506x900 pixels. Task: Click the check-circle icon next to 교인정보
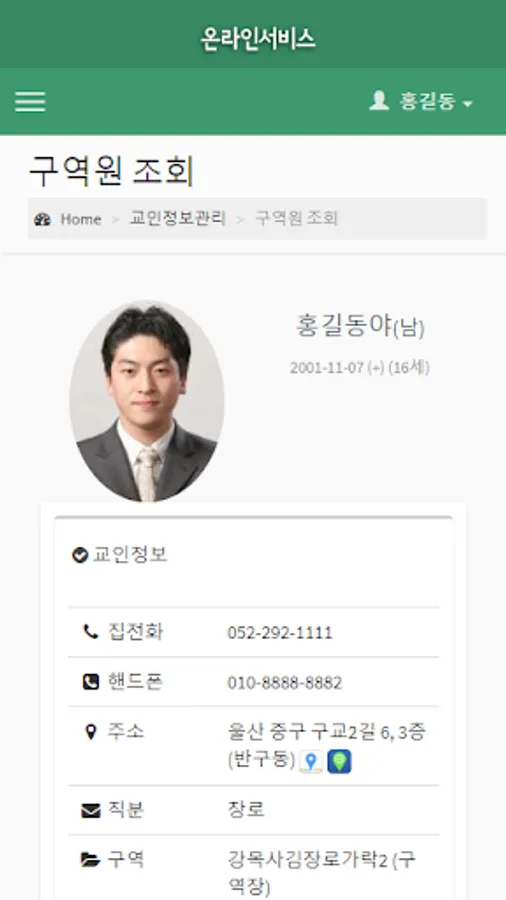click(x=80, y=555)
